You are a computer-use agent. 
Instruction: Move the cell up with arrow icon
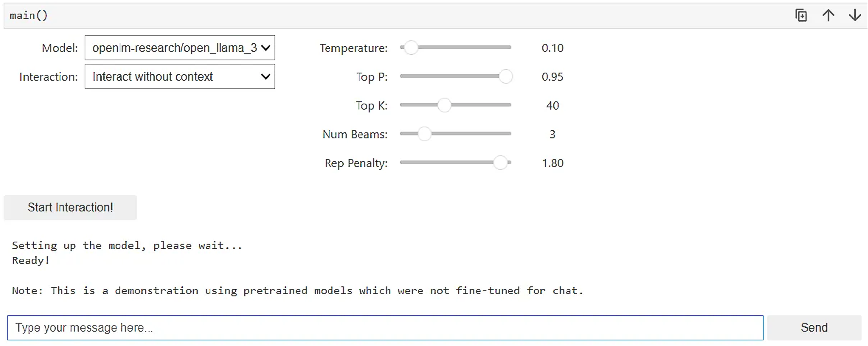tap(828, 16)
